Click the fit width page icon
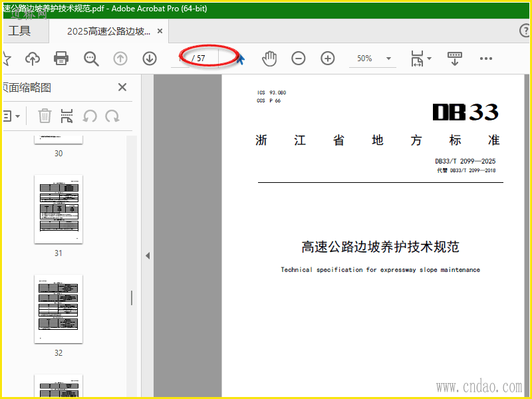Image resolution: width=532 pixels, height=399 pixels. point(417,59)
